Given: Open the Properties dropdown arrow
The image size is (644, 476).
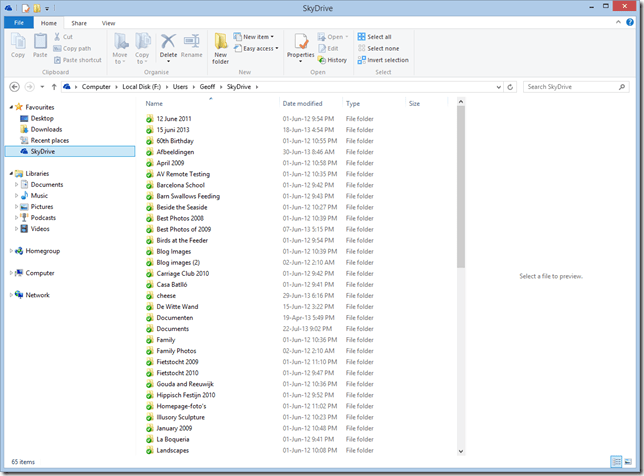Looking at the screenshot, I should pos(301,62).
